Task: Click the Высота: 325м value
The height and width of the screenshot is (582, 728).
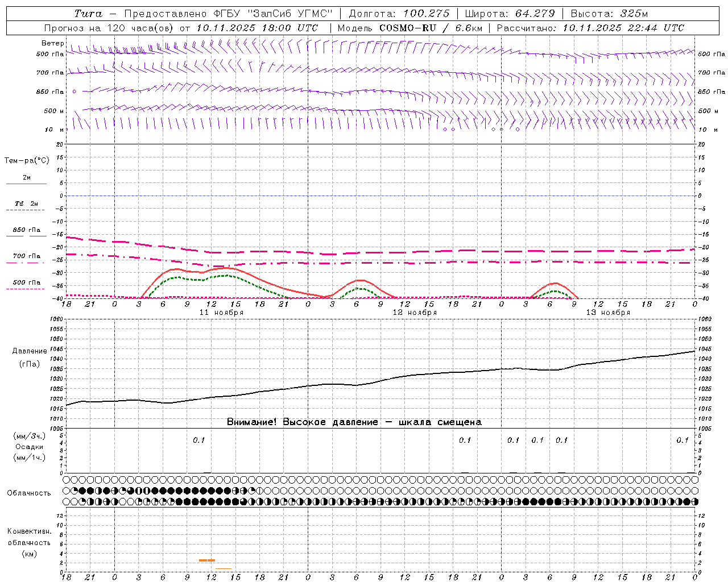Action: [x=609, y=14]
